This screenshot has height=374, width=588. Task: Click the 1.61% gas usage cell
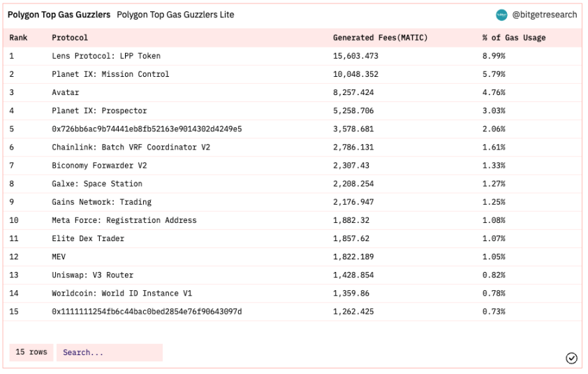click(x=494, y=148)
